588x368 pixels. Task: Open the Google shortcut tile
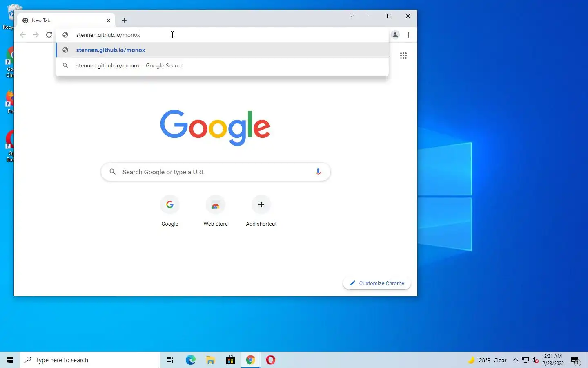(170, 212)
